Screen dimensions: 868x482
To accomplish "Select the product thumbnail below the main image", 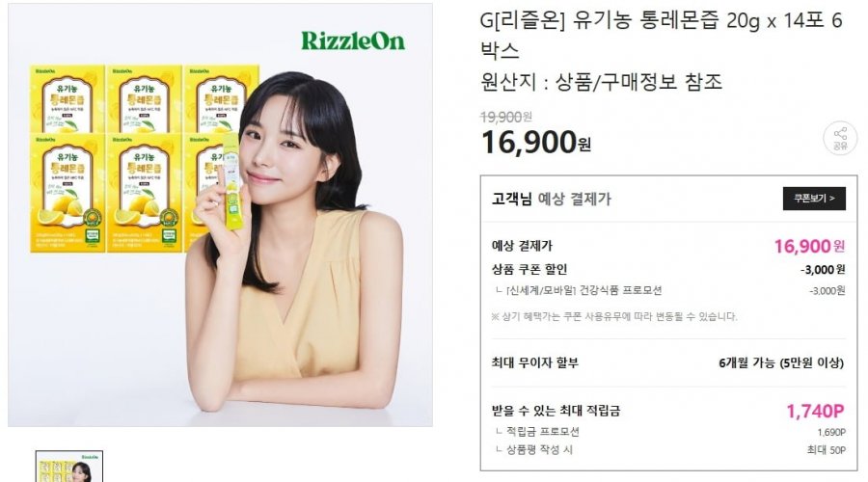I will pos(69,467).
